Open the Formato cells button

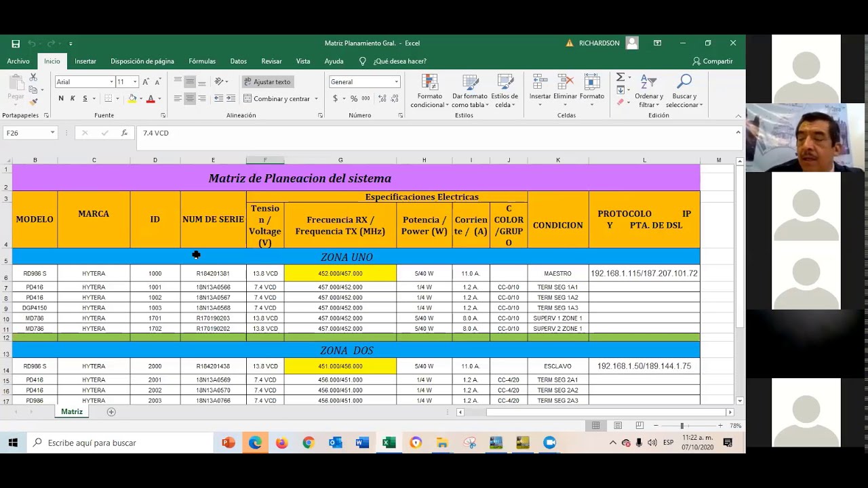pos(591,90)
